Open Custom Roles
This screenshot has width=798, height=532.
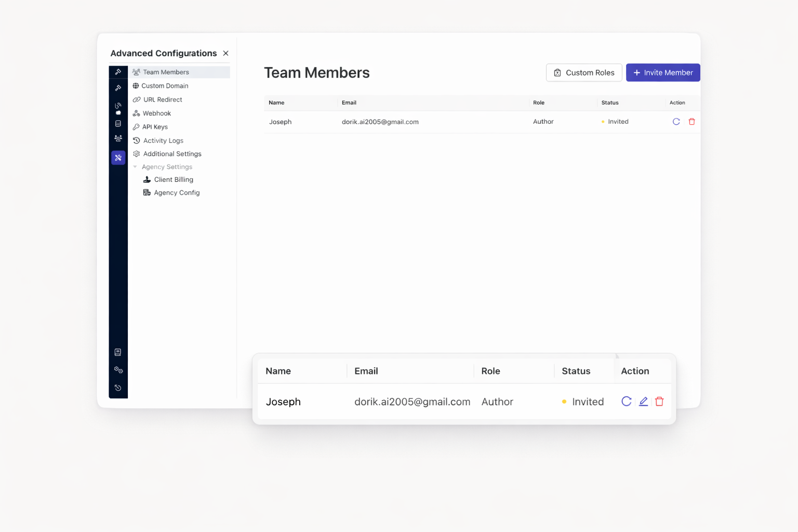[x=584, y=73]
